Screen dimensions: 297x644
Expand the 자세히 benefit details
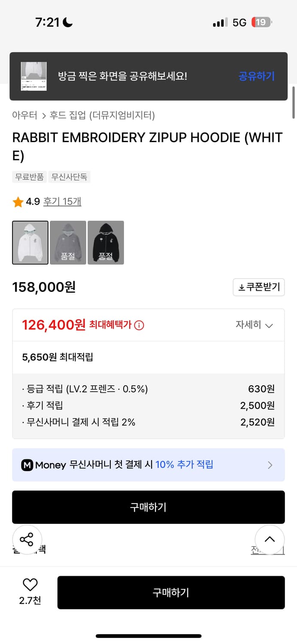254,325
